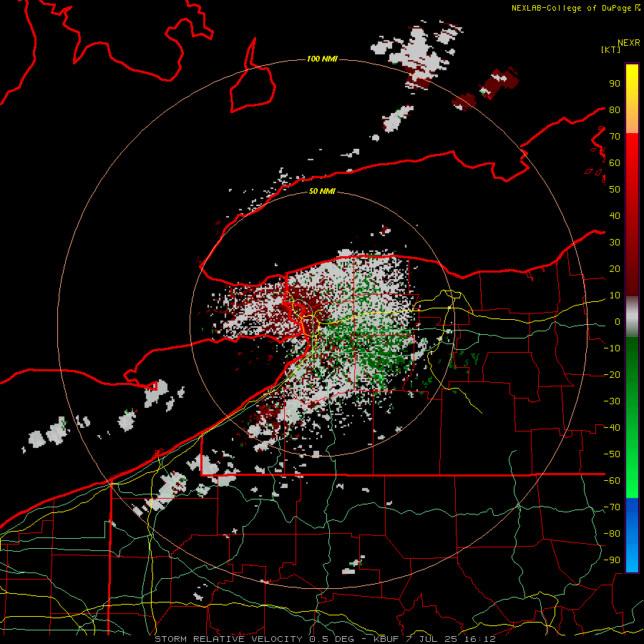This screenshot has height=644, width=644.
Task: Click the 80 value on the velocity scale
Action: [x=615, y=109]
